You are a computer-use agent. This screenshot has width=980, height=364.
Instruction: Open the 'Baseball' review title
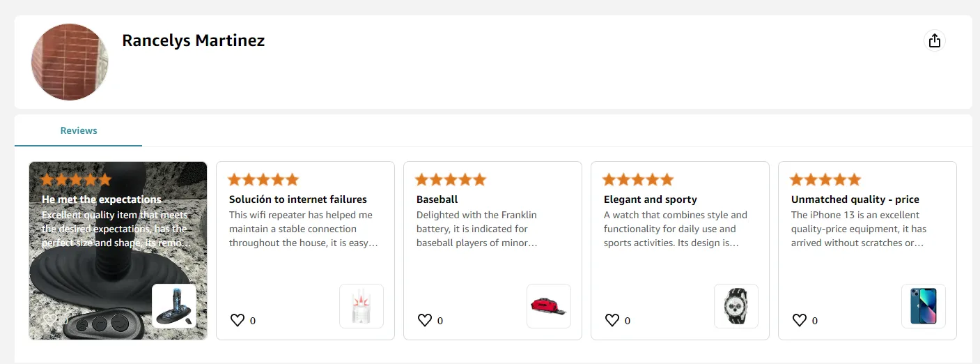tap(437, 199)
